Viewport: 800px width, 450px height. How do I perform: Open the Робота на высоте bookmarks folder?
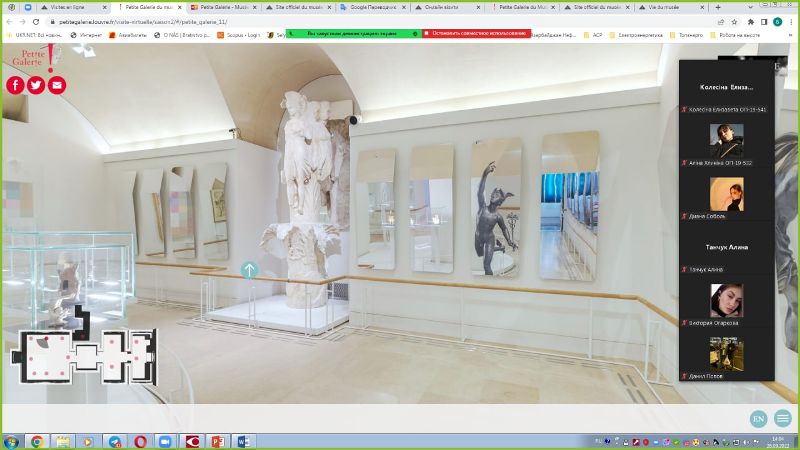point(735,35)
